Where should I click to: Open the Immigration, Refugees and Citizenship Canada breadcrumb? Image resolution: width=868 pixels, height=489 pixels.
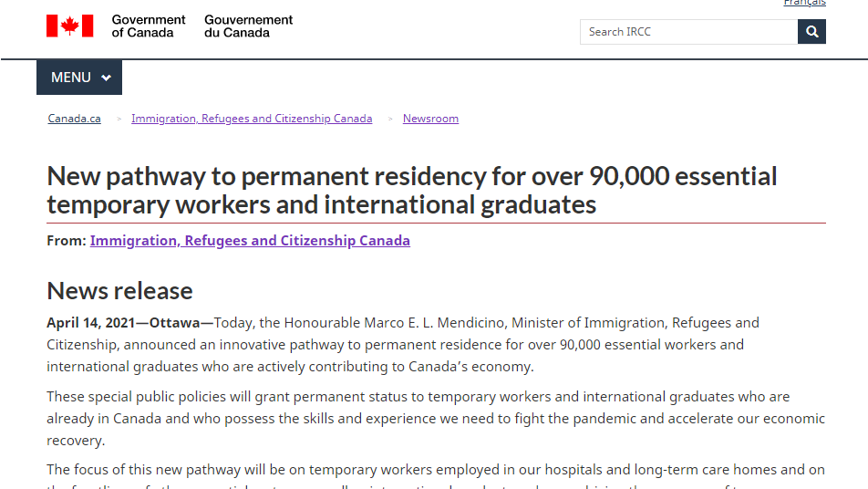252,119
